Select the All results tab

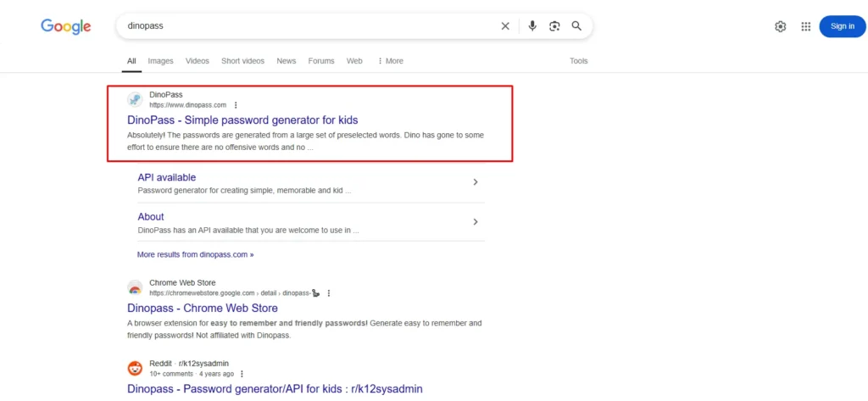[131, 61]
